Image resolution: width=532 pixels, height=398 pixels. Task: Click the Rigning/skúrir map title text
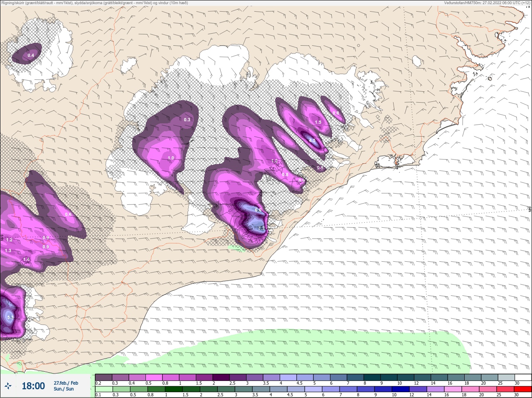[x=94, y=3]
